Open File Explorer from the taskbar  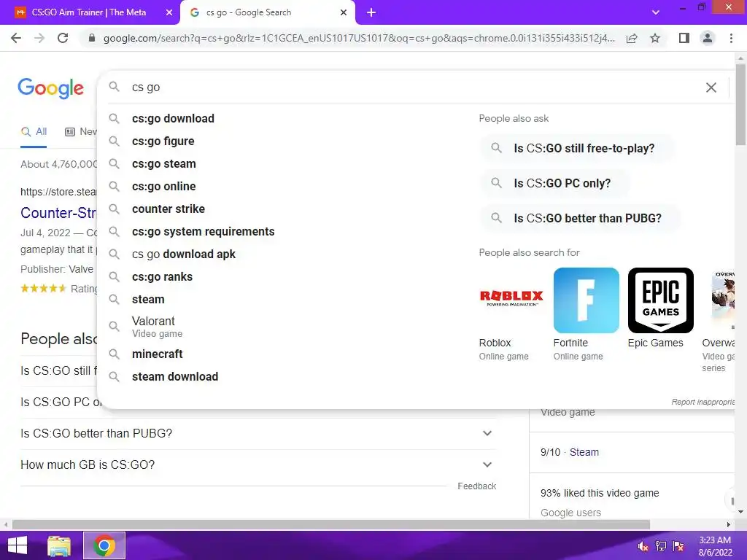click(59, 545)
